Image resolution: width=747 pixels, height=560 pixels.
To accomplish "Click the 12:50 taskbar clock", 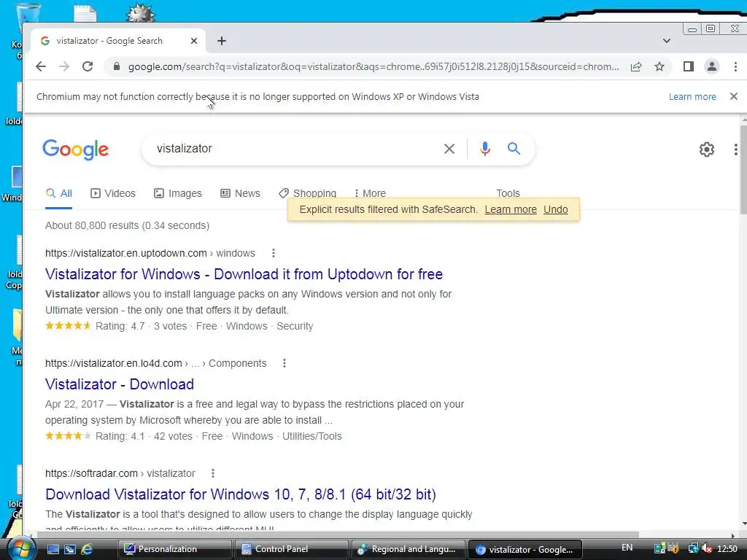I will 727,549.
